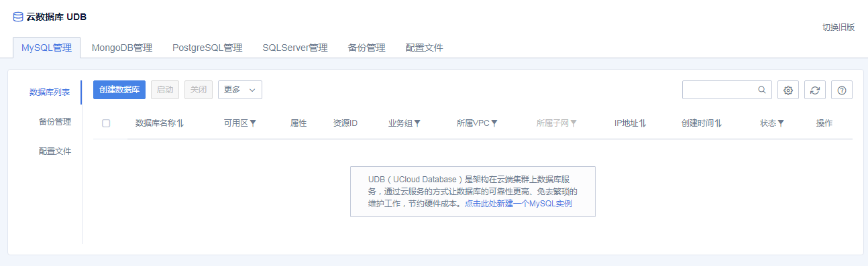868x266 pixels.
Task: Click 切换旧版 link
Action: click(838, 27)
